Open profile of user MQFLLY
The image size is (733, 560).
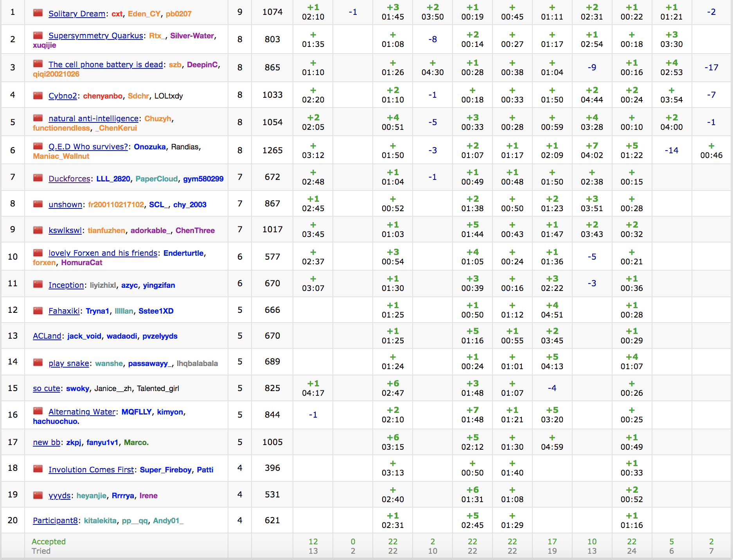(x=137, y=412)
